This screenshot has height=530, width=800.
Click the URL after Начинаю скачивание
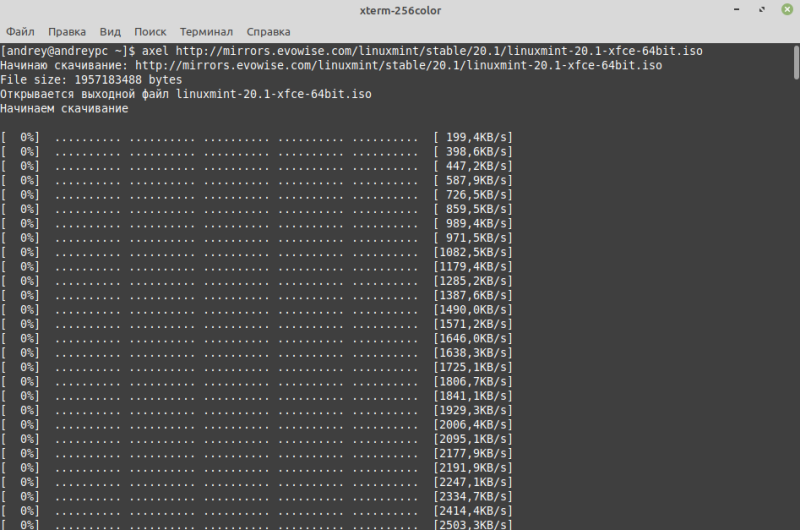point(398,65)
